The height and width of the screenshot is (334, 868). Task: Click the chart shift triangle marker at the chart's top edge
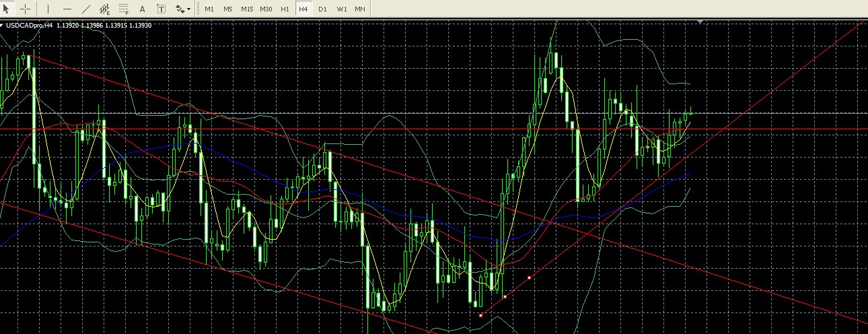pos(701,22)
